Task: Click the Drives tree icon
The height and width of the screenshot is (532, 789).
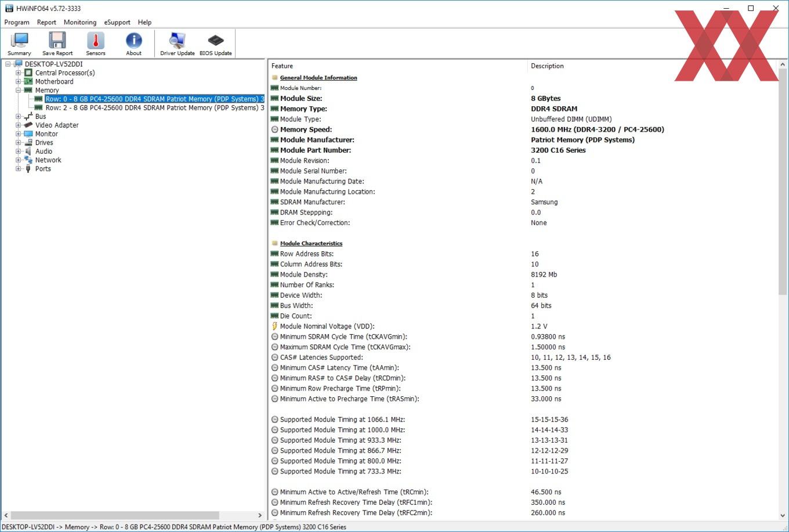Action: (x=28, y=142)
